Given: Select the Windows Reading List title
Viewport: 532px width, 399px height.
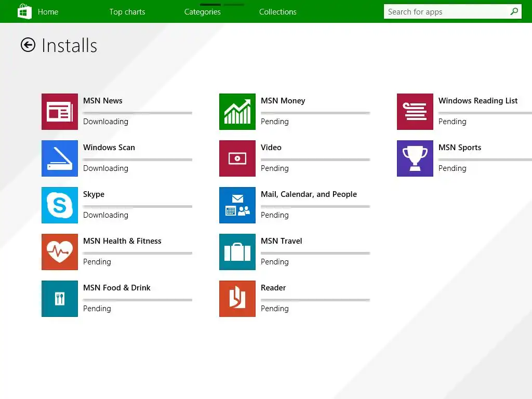Looking at the screenshot, I should click(478, 101).
